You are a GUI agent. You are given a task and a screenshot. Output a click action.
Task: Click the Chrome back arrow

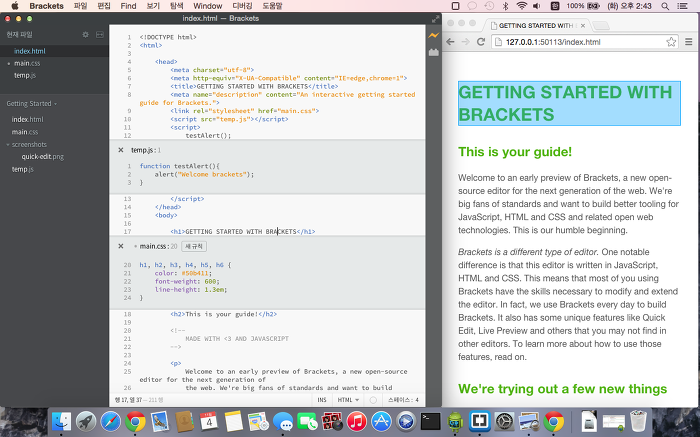[x=450, y=42]
